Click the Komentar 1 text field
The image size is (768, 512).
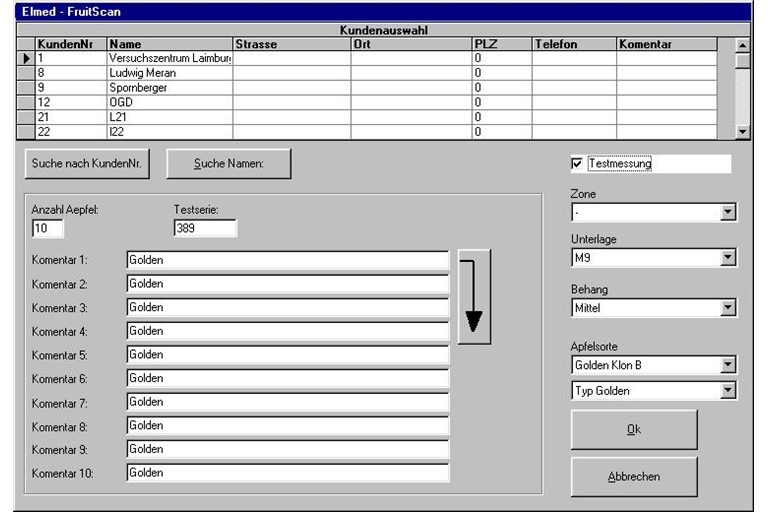[287, 260]
